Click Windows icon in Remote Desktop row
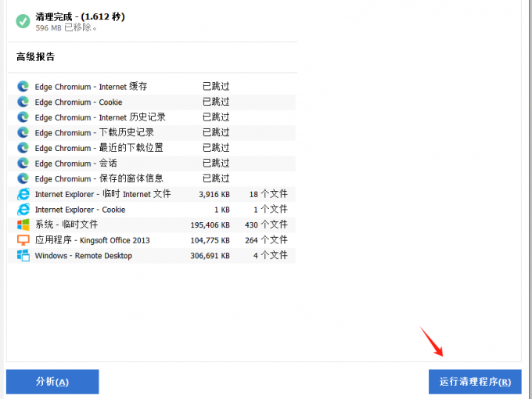The height and width of the screenshot is (399, 532). pos(23,255)
